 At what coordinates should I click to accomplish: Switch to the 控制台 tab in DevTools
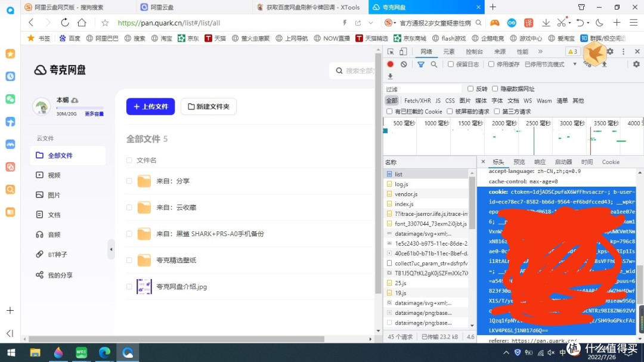474,51
